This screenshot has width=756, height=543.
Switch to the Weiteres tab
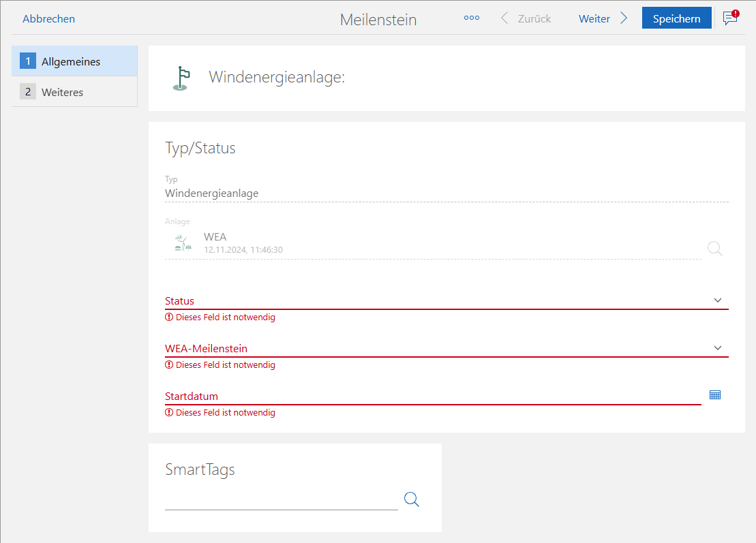[x=74, y=92]
